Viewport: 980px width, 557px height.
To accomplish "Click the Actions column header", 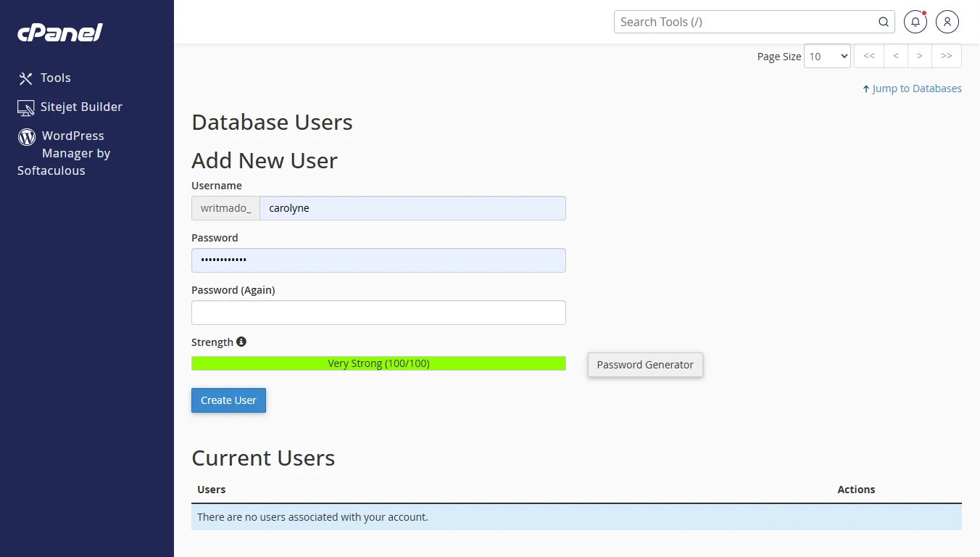I will (x=856, y=490).
